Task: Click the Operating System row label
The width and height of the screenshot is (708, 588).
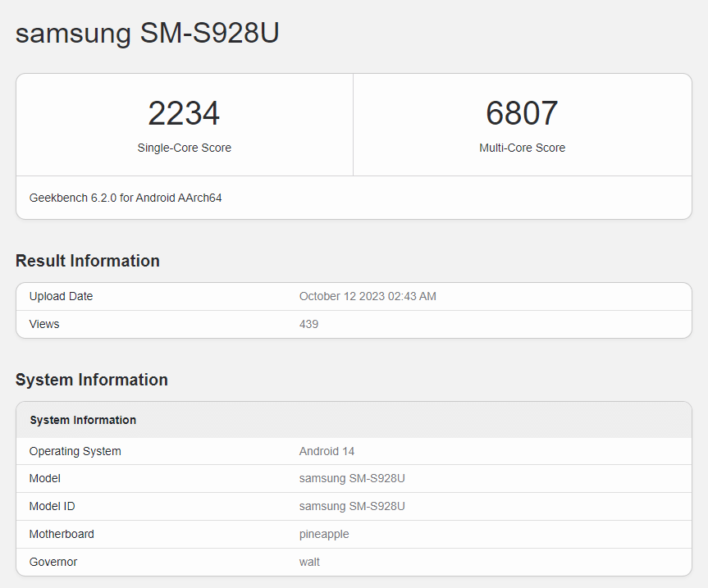Action: coord(75,451)
